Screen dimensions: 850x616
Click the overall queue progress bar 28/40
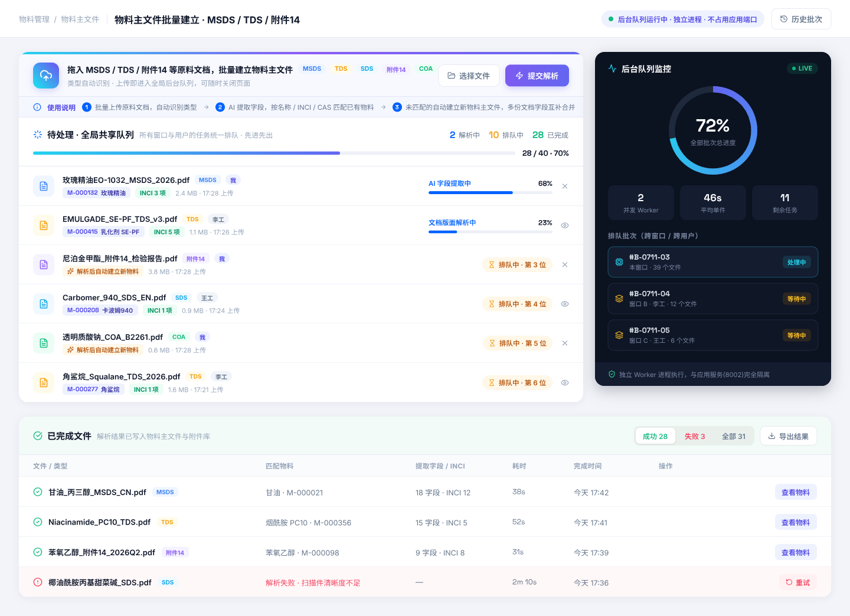tap(274, 153)
